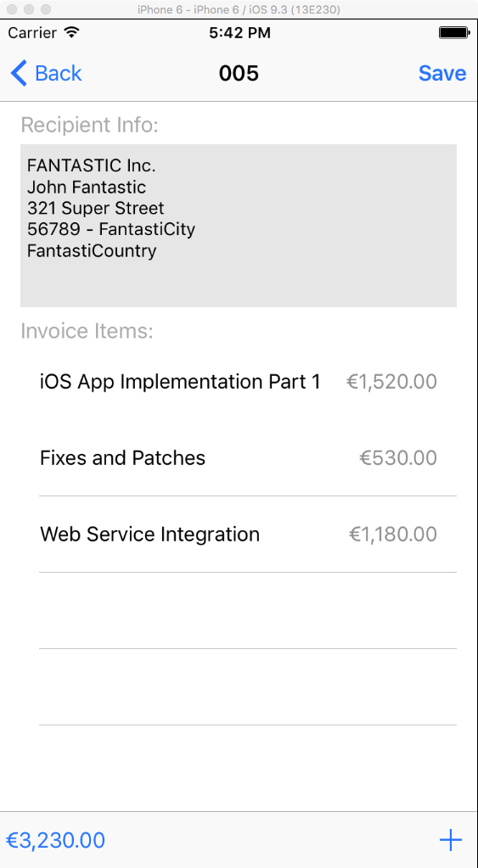Click the Wi-Fi status icon
This screenshot has height=868, width=478.
(x=72, y=32)
